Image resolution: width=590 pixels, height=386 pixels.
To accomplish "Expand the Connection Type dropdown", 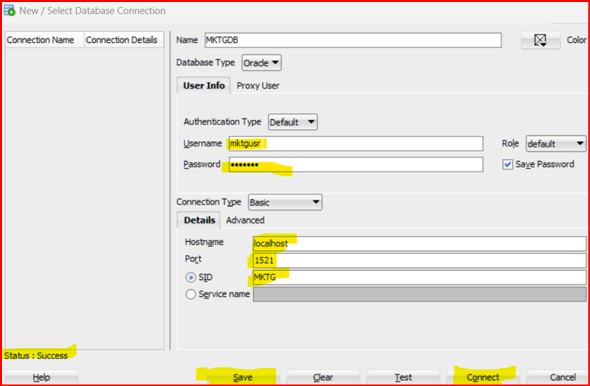I will [285, 202].
